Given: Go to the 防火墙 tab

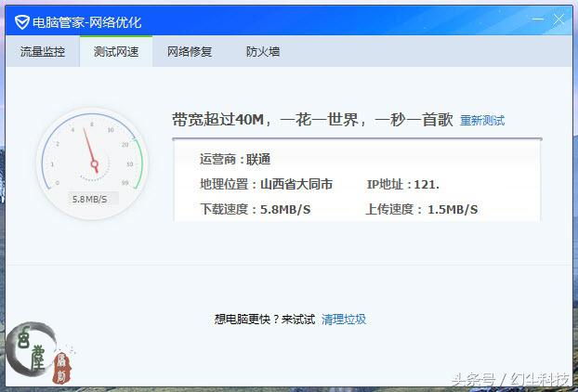Looking at the screenshot, I should pyautogui.click(x=263, y=52).
